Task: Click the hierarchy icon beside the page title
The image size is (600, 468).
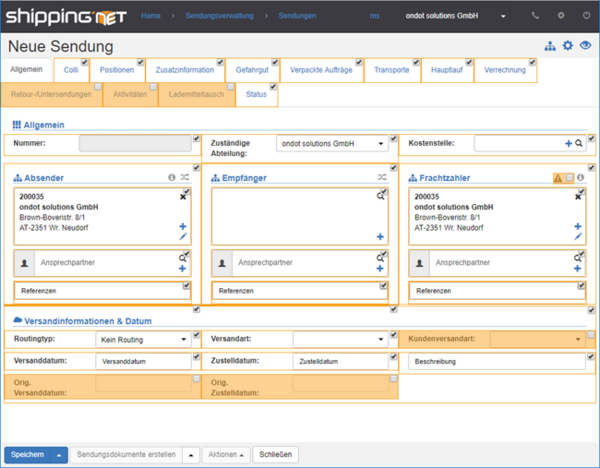Action: [550, 46]
